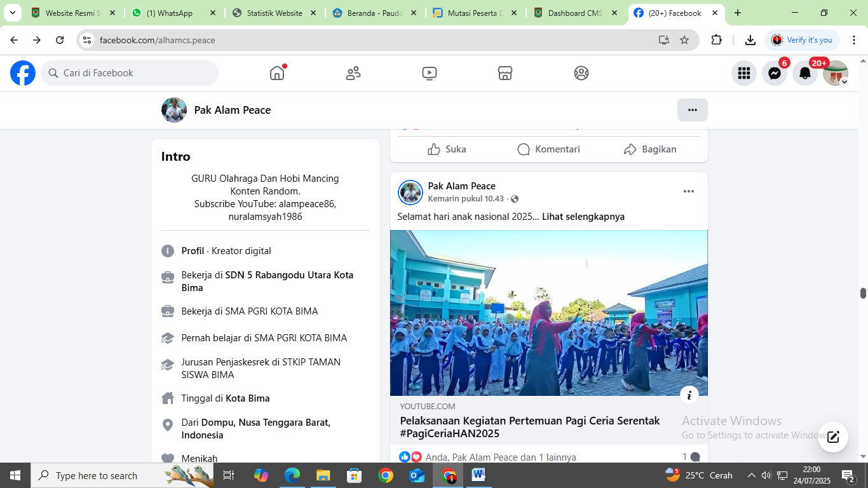Click the Komentari comment button
Viewport: 868px width, 488px height.
[x=548, y=149]
